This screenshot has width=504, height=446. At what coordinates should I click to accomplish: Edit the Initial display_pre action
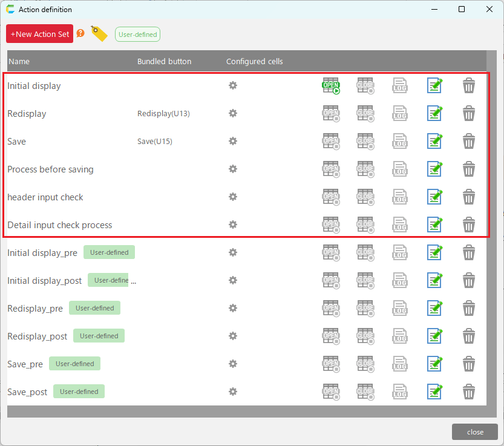[434, 253]
